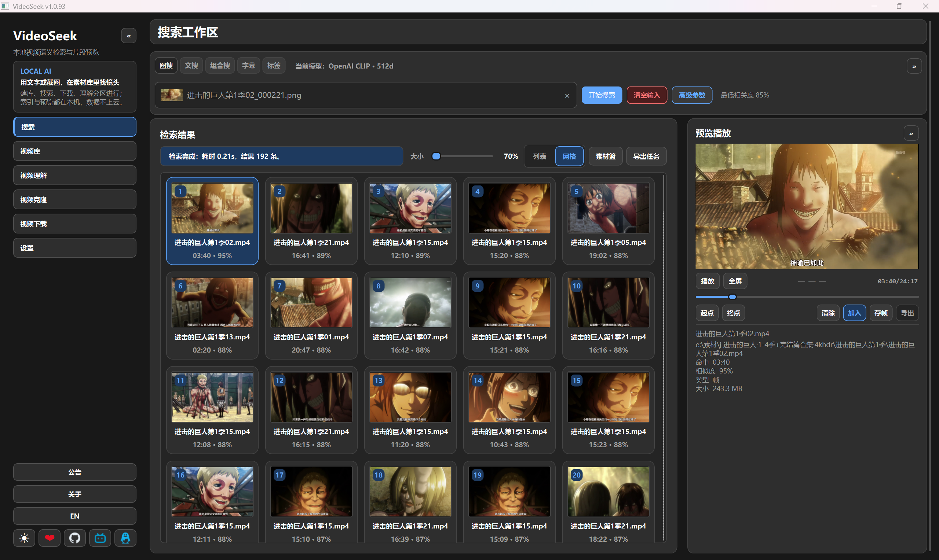The width and height of the screenshot is (939, 560).
Task: Click the 导出 button in preview panel
Action: 907,313
